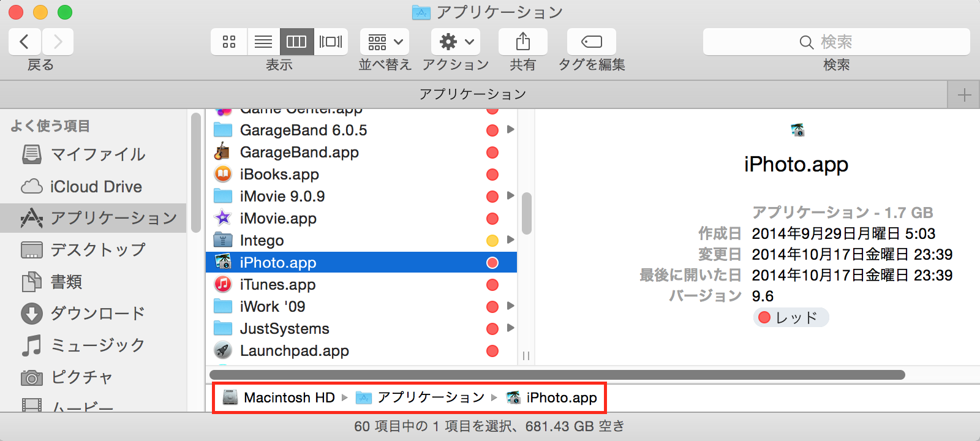Click the iMovie.app star icon

pos(223,218)
